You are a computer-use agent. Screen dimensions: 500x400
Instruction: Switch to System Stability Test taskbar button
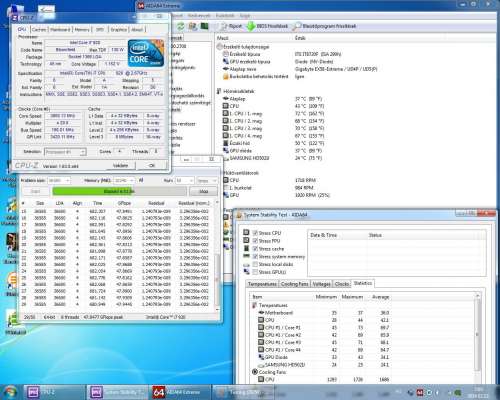coord(117,392)
